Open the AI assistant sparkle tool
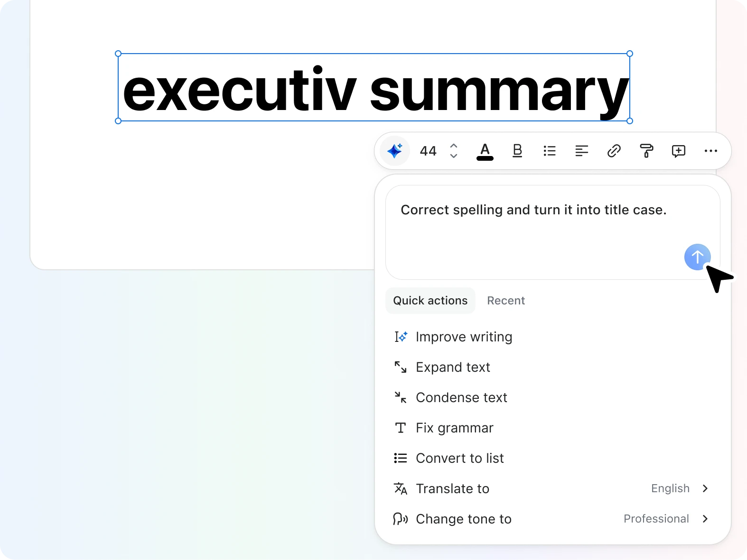This screenshot has height=560, width=747. tap(394, 151)
